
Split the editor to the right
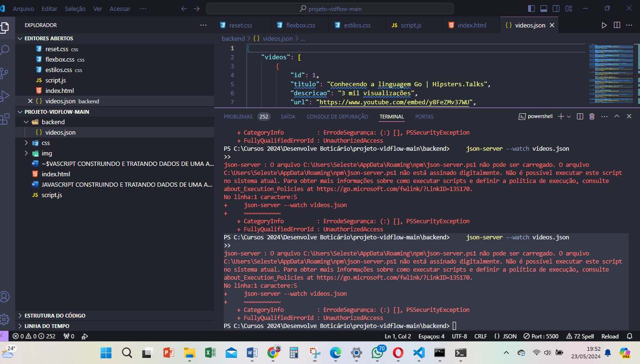click(617, 25)
